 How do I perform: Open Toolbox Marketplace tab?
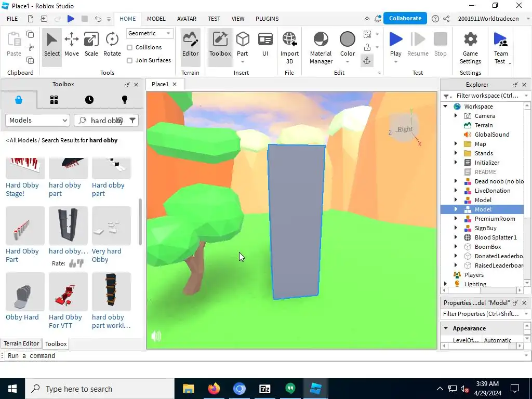19,100
